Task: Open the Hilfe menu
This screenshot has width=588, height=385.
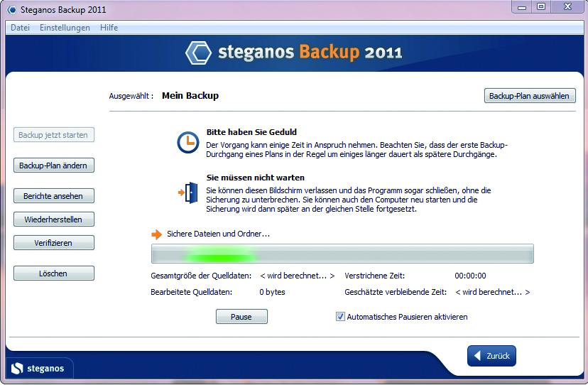Action: pos(109,28)
